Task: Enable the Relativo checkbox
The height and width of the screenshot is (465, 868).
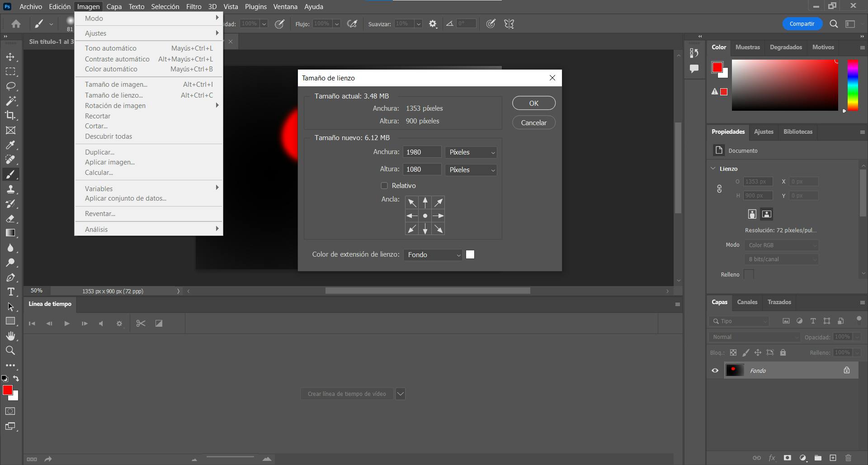Action: tap(384, 186)
